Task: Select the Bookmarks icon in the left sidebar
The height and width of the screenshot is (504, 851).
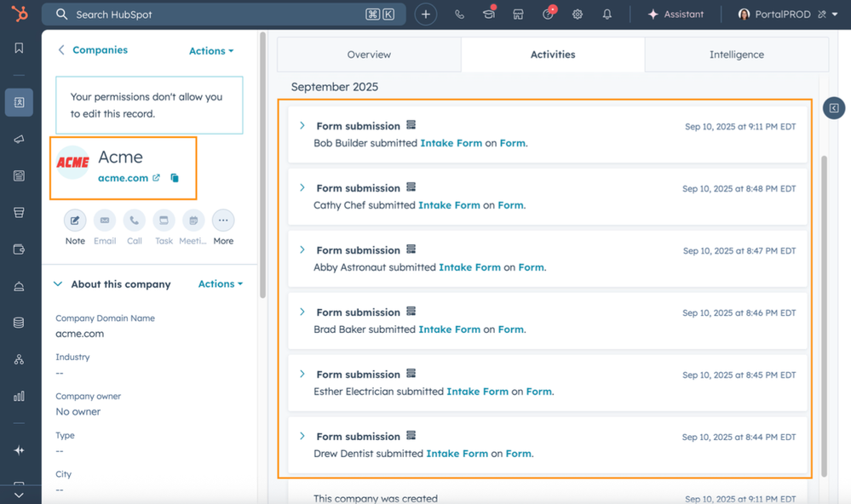Action: click(19, 49)
